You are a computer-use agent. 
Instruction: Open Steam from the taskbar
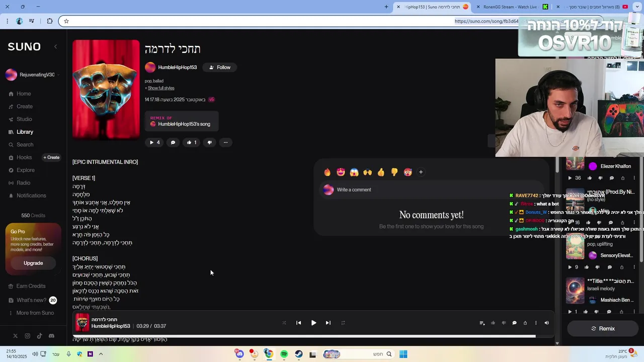pos(298,354)
